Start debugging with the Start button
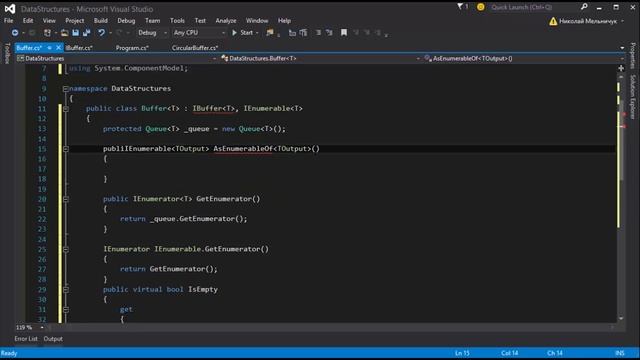 click(243, 33)
